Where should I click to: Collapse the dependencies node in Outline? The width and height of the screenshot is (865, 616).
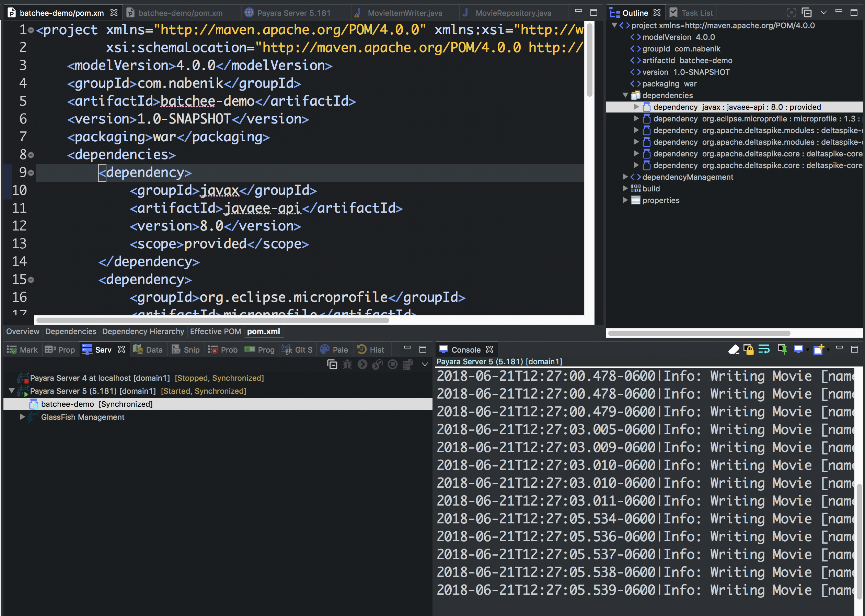[x=625, y=95]
